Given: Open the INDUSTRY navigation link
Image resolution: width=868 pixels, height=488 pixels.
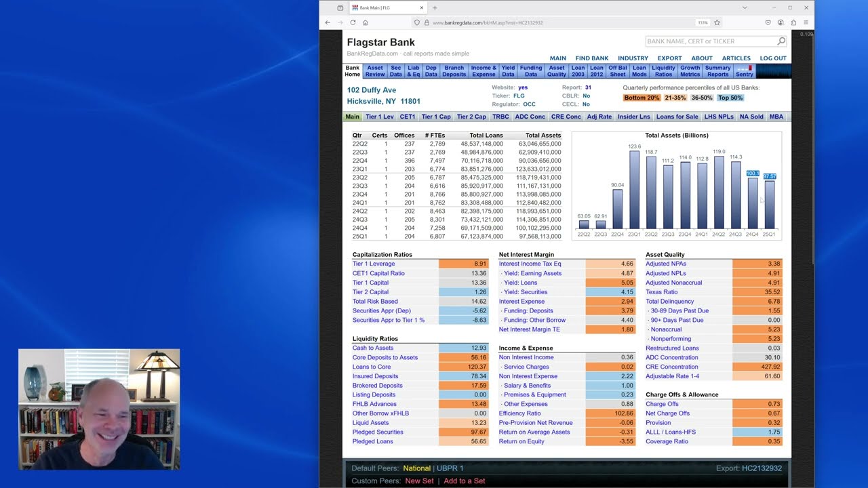Looking at the screenshot, I should point(633,58).
